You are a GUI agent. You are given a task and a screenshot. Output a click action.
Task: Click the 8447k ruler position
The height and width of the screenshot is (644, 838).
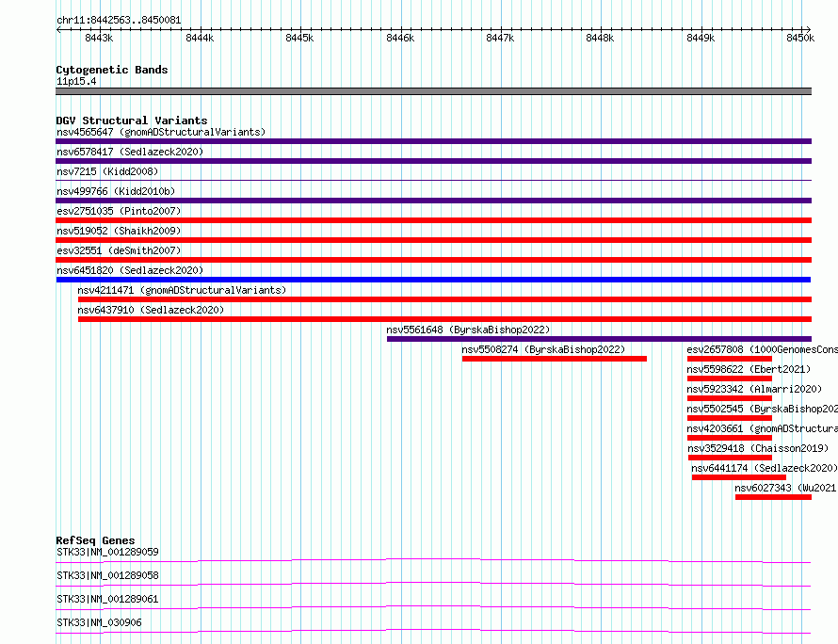coord(500,38)
